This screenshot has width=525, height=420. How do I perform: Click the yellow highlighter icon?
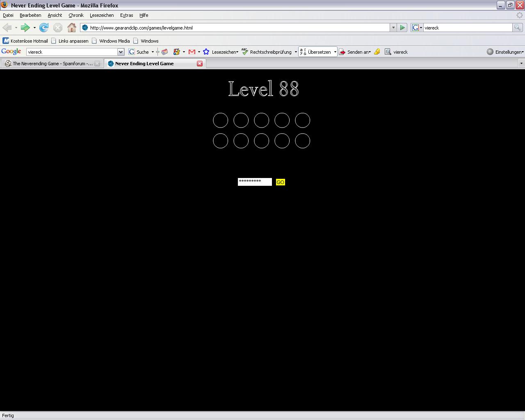[377, 52]
